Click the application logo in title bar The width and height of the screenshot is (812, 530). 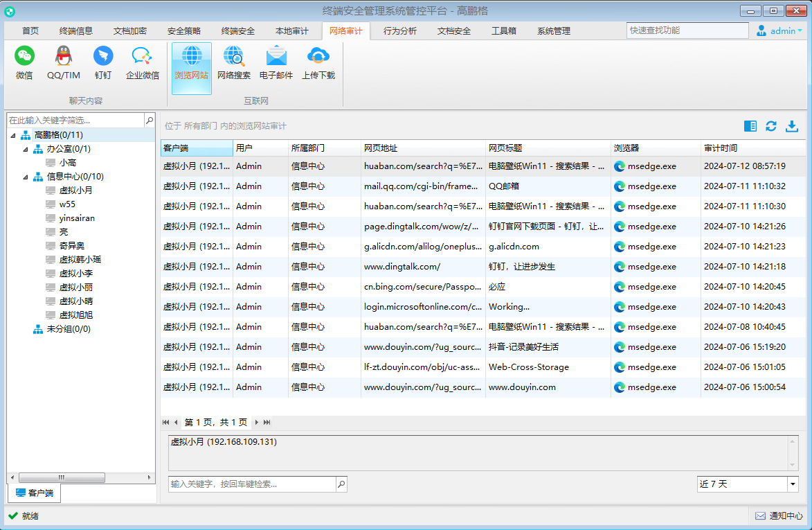(9, 11)
